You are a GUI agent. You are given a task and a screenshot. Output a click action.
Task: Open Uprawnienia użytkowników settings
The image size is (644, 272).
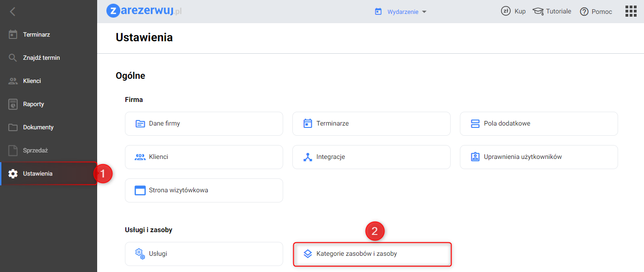pyautogui.click(x=539, y=157)
